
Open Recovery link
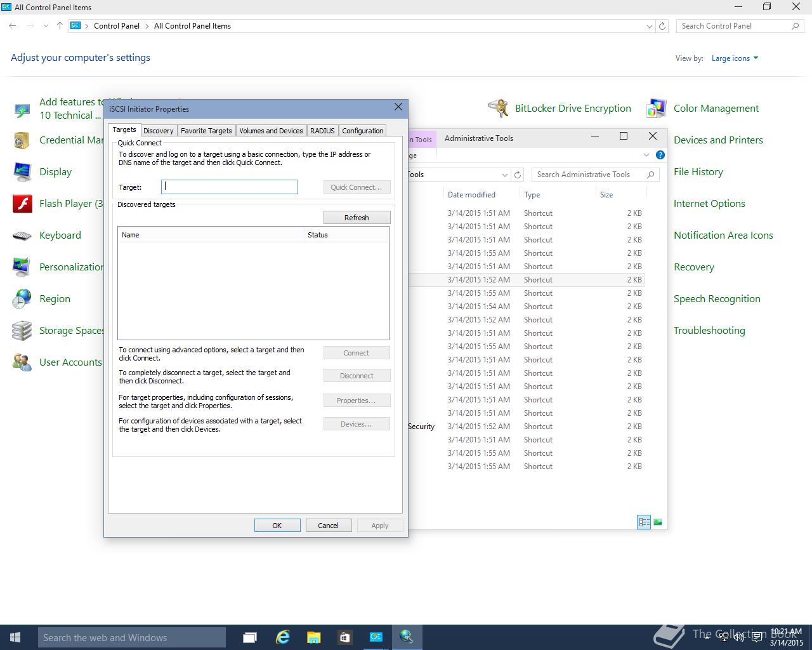pos(693,267)
